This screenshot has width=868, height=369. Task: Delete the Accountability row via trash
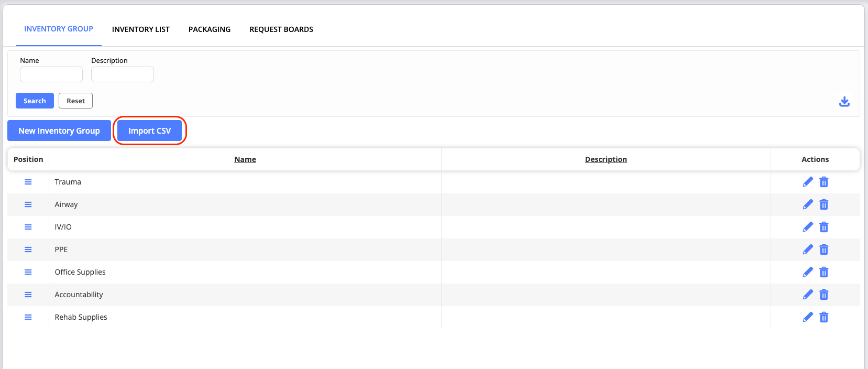[x=824, y=295]
